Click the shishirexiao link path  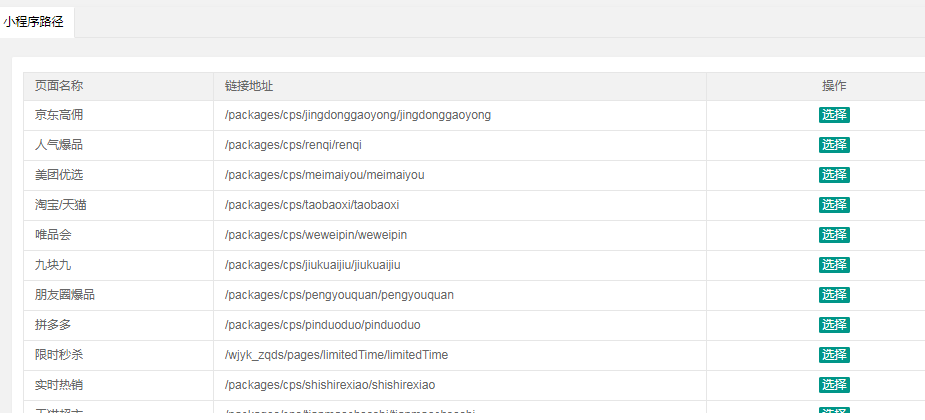[330, 385]
